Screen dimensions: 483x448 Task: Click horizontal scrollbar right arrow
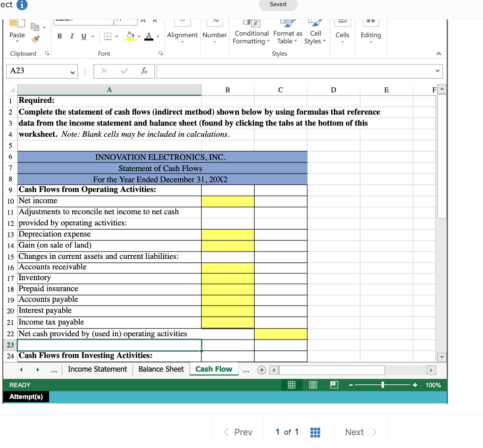tap(431, 370)
